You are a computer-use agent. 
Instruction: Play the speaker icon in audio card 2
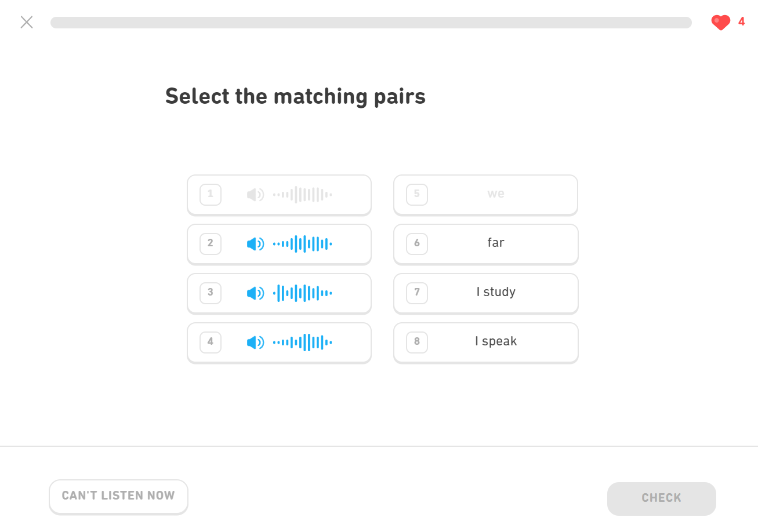click(255, 244)
